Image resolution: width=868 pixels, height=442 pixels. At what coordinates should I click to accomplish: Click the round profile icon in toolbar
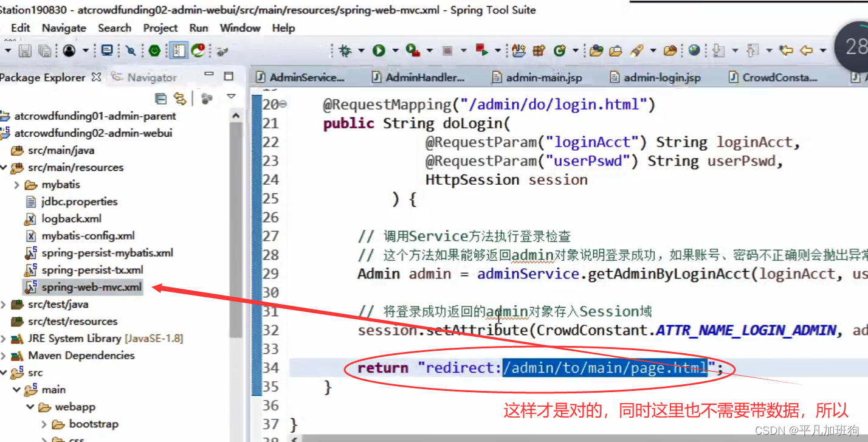tap(69, 50)
